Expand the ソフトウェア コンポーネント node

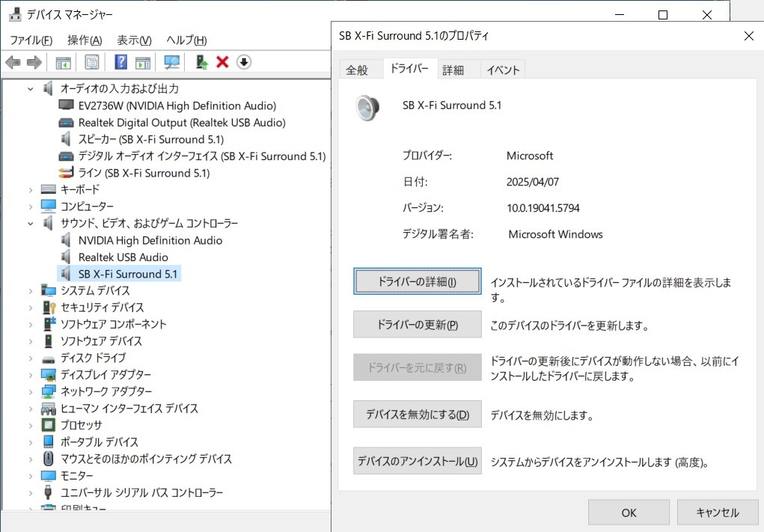pos(31,325)
